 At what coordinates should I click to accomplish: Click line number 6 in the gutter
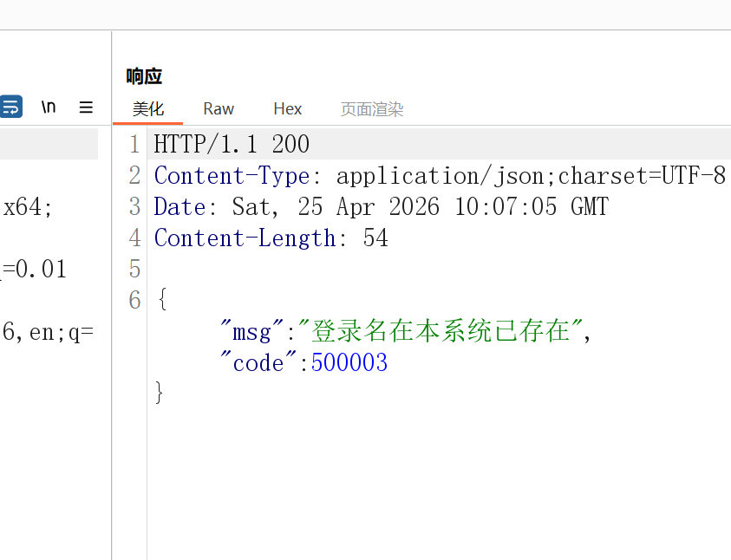134,300
